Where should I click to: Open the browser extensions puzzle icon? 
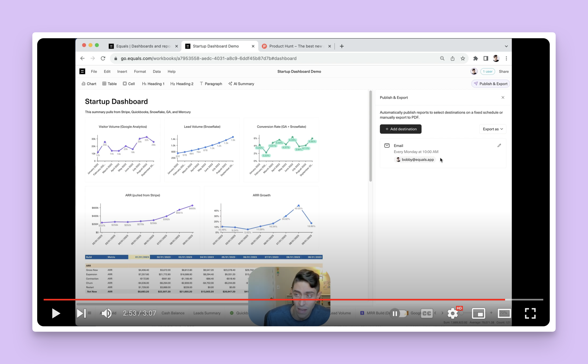(475, 58)
